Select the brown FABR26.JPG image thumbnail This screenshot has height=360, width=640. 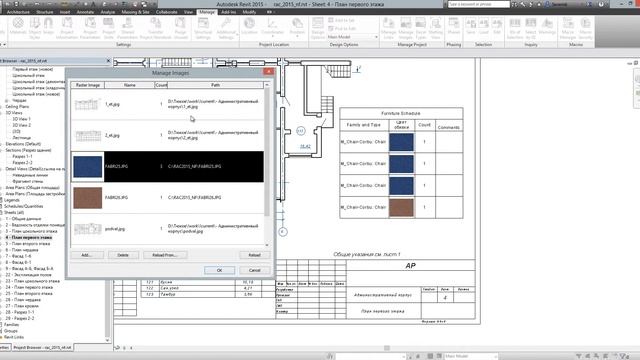[88, 198]
